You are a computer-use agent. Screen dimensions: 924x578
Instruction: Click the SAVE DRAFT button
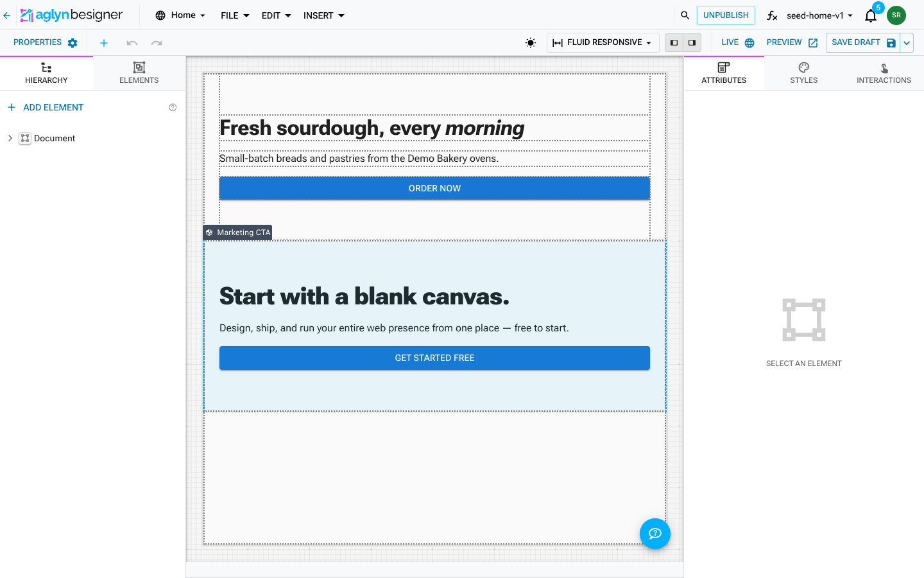[863, 43]
